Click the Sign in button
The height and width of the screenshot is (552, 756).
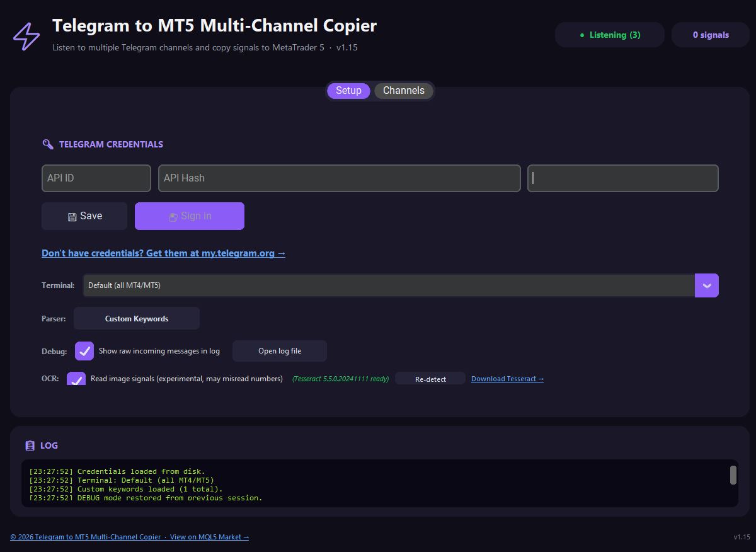(x=190, y=216)
